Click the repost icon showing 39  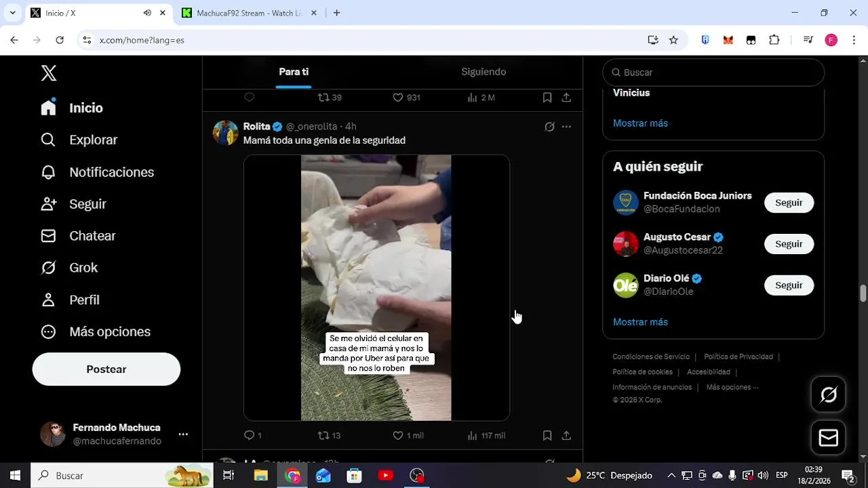point(330,98)
